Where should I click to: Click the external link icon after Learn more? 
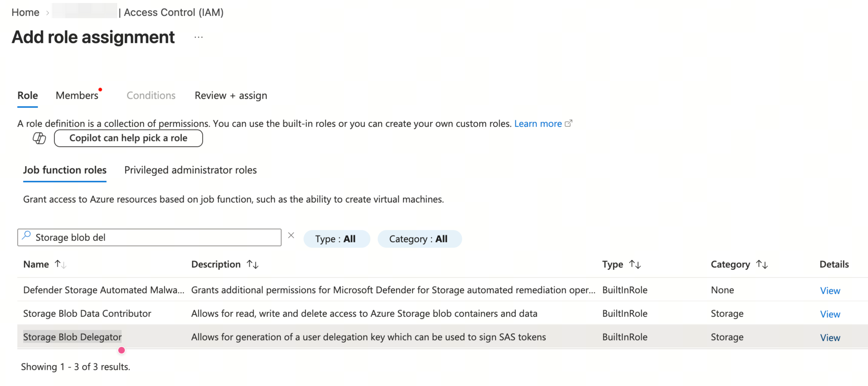[x=569, y=123]
